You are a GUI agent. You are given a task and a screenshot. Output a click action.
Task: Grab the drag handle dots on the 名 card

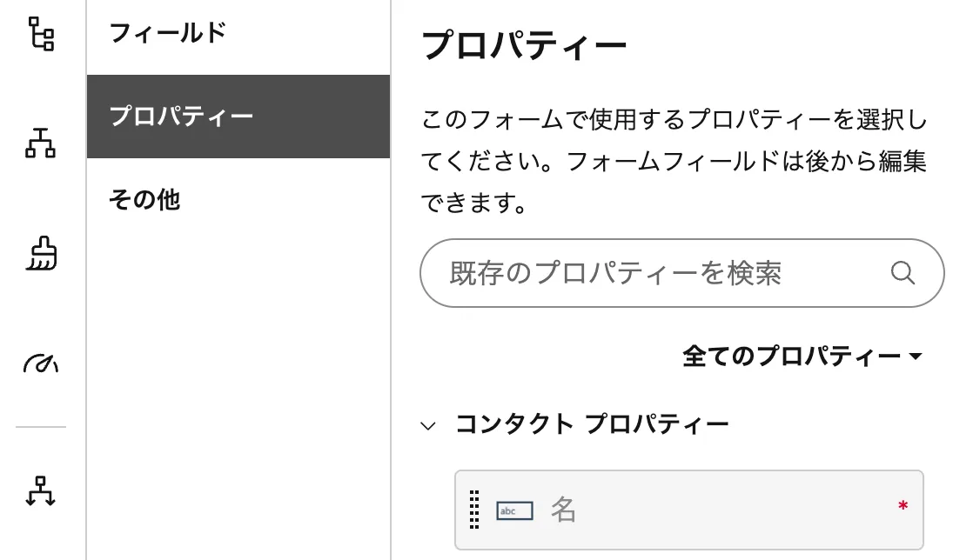tap(474, 510)
